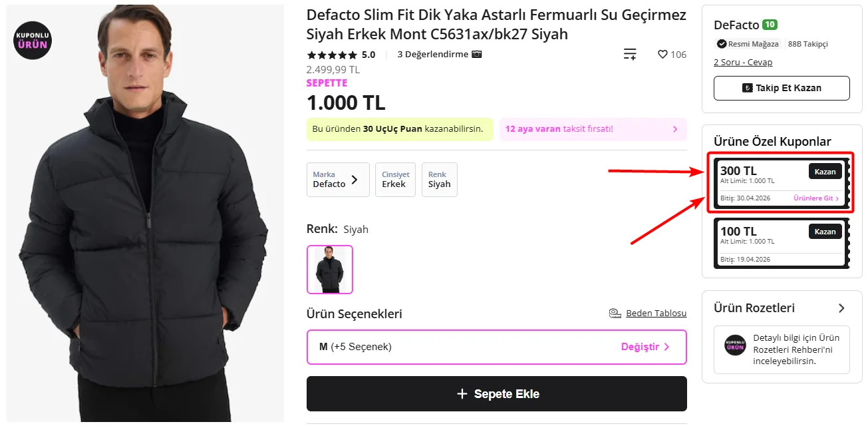Open the 2 Soru - Cevap link
This screenshot has width=868, height=428.
[743, 63]
